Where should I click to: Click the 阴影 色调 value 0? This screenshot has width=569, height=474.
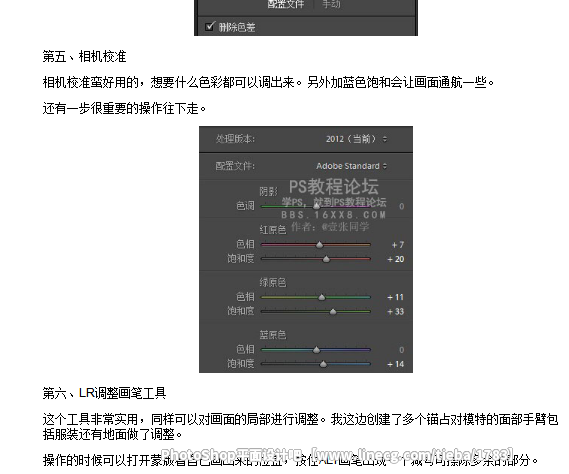[x=401, y=206]
